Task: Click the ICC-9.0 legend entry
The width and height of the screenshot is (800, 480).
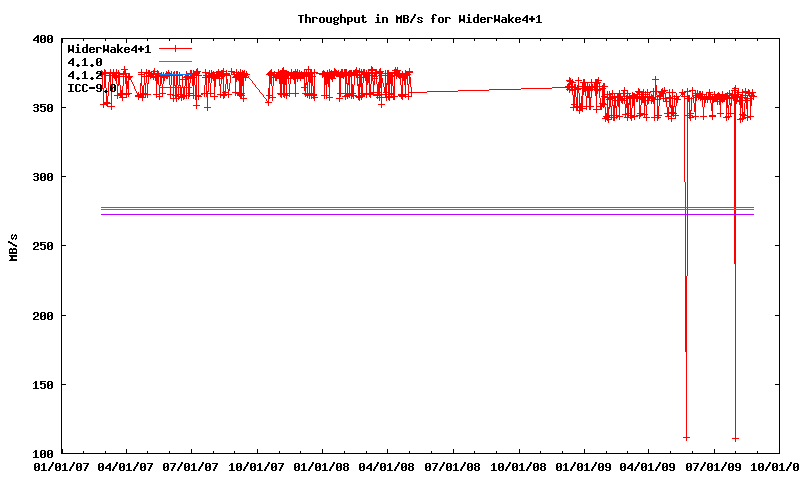Action: 91,88
